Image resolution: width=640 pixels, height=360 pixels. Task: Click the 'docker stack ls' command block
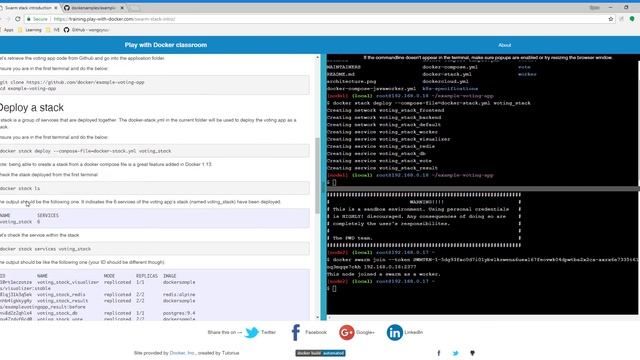[154, 188]
